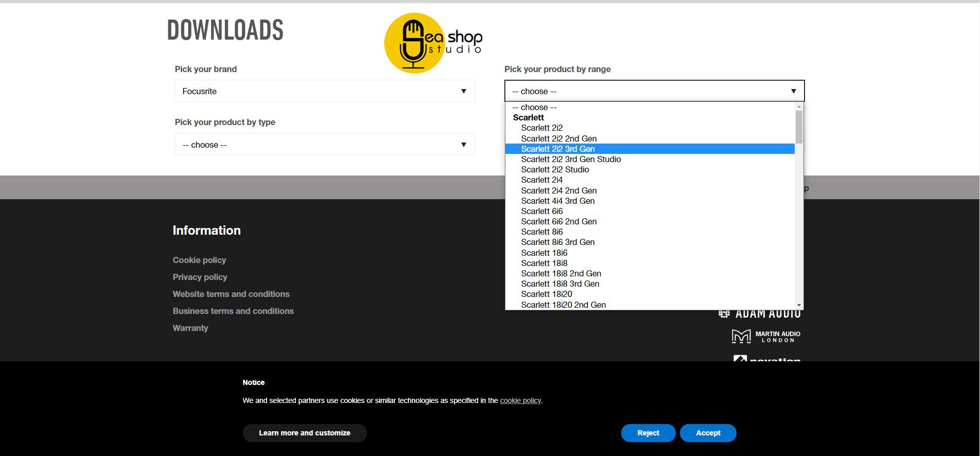Select Scarlett 2i4 option

point(650,180)
